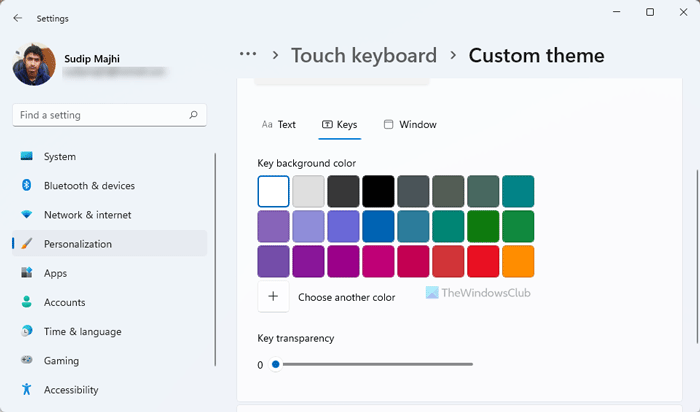The width and height of the screenshot is (700, 412).
Task: Select the black key background color
Action: click(378, 191)
